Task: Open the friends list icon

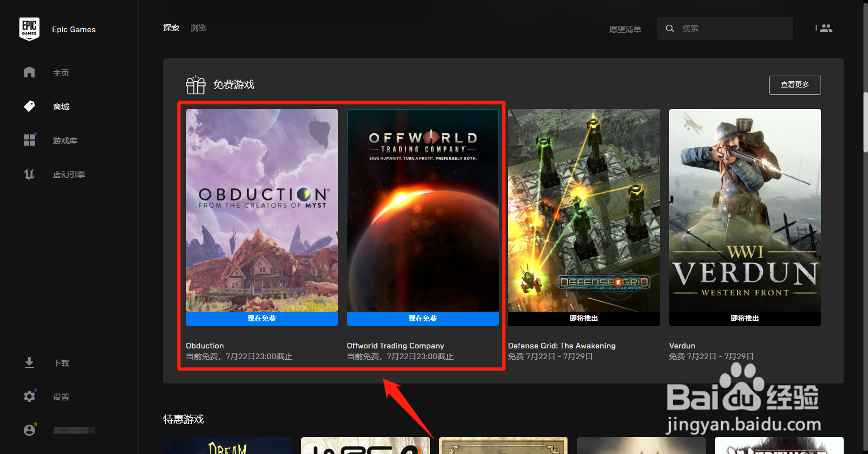Action: (826, 28)
